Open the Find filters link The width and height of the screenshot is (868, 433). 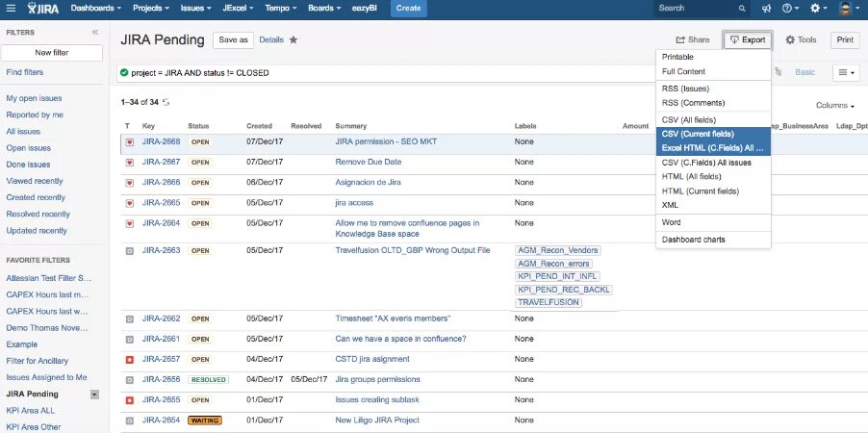[24, 72]
